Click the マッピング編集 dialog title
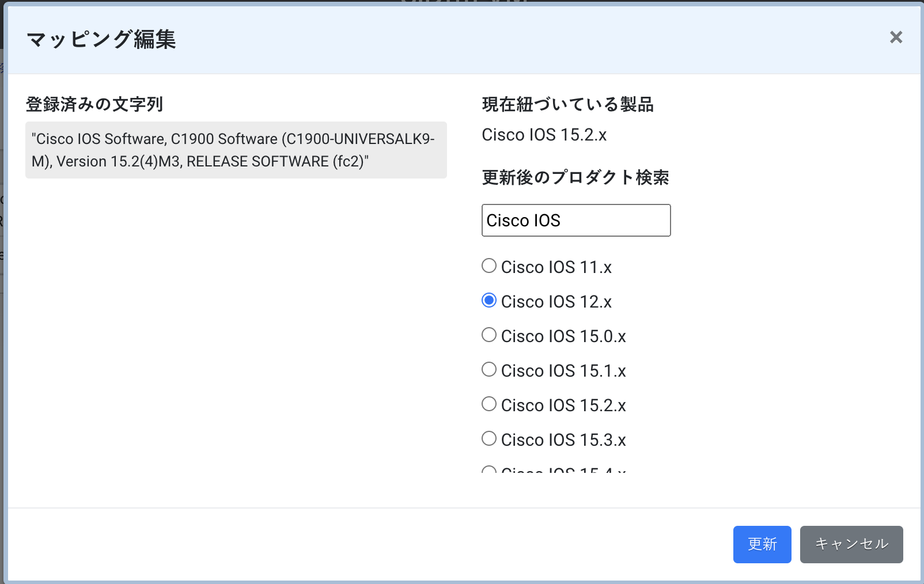Viewport: 924px width, 584px height. pos(101,39)
